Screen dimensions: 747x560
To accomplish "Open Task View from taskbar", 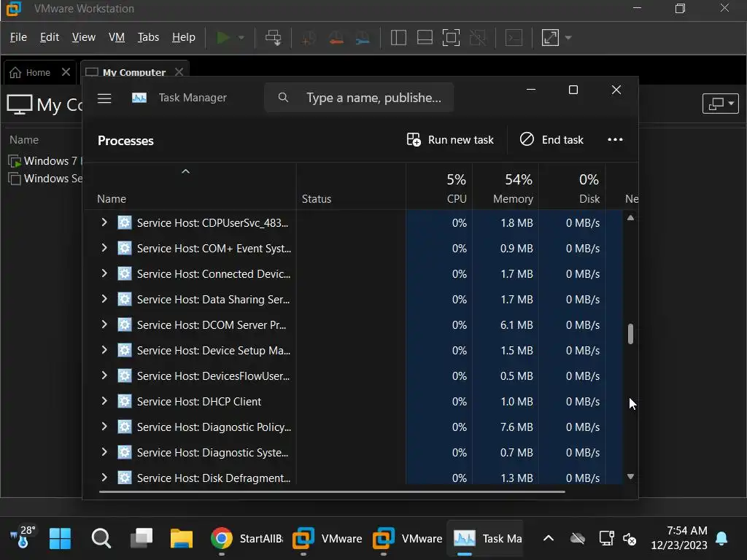I will (x=142, y=539).
